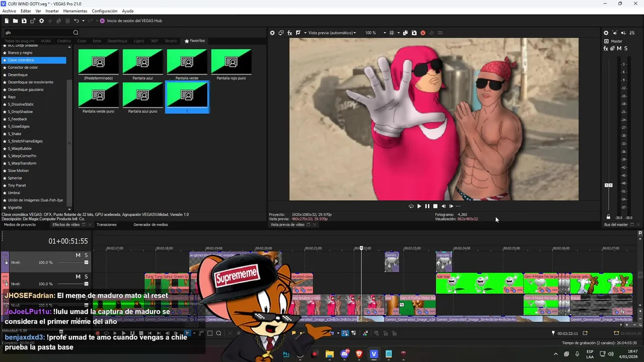Mute the Master bus
This screenshot has height=362, width=644.
[619, 48]
